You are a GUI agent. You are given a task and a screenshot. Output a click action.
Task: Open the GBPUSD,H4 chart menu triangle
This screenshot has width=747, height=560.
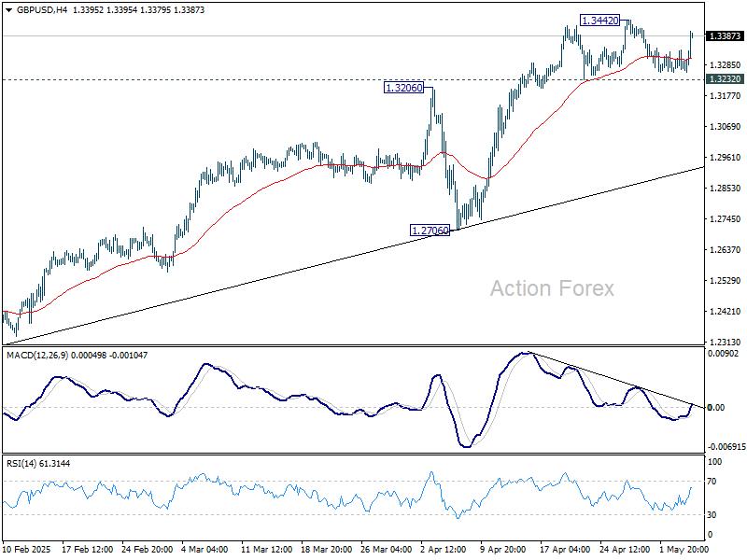point(8,10)
